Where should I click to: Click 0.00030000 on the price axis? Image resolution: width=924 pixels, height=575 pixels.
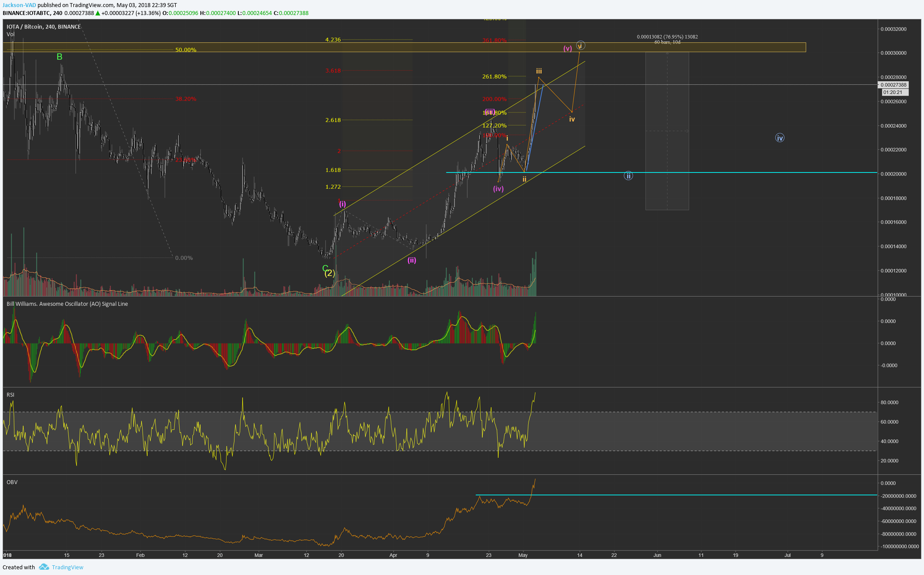(x=893, y=53)
